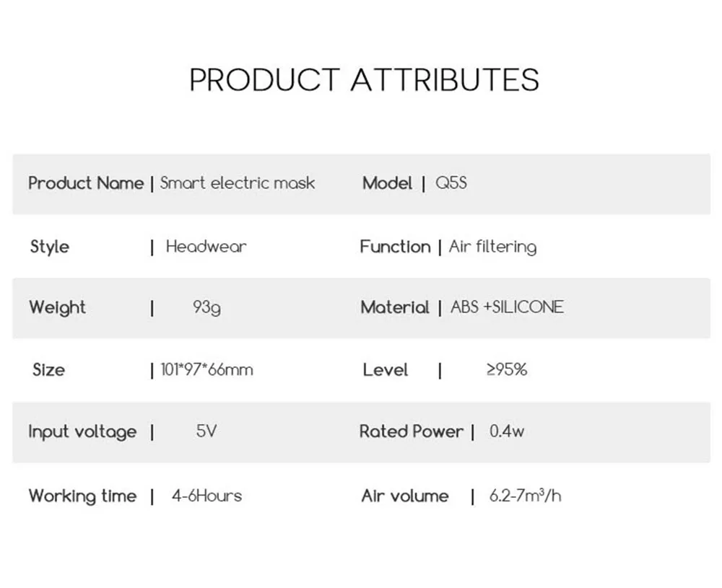Select the 0.4w rated power value
722x588 pixels.
[x=507, y=431]
